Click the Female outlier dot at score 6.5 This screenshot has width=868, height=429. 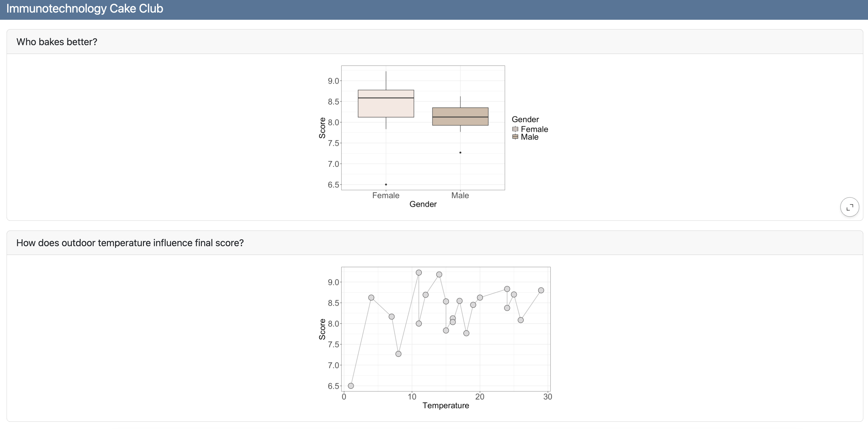tap(386, 185)
